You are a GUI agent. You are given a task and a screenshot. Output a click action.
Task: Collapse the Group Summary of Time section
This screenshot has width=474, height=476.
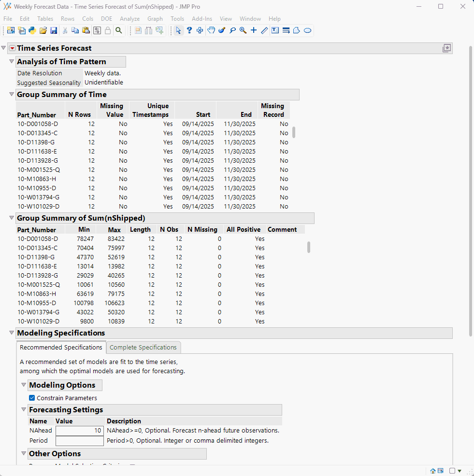point(12,95)
